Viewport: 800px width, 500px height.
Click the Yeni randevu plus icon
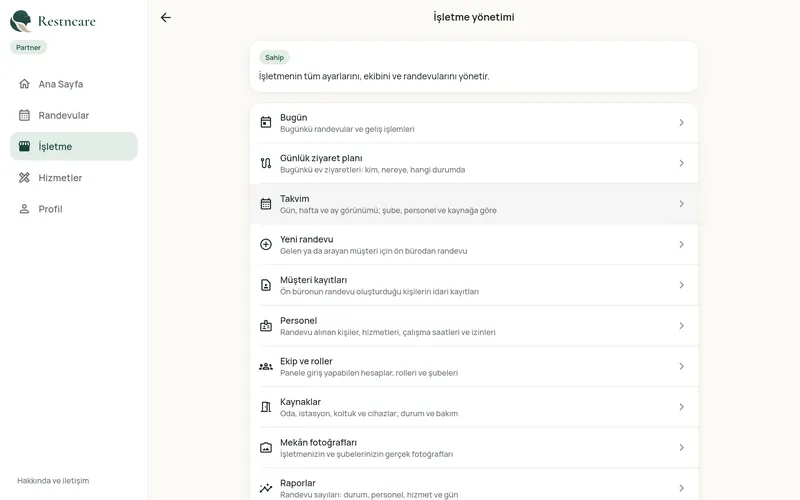pyautogui.click(x=266, y=244)
